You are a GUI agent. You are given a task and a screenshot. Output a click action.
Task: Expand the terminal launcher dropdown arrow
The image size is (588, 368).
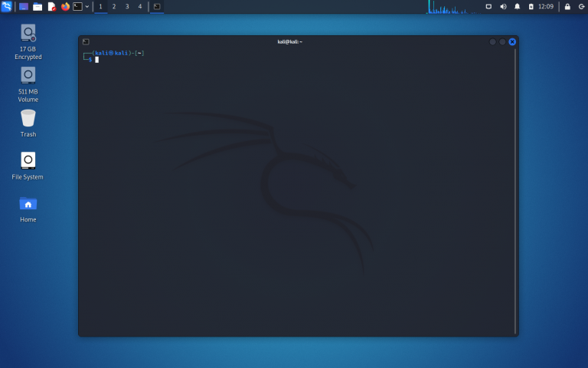tap(87, 6)
